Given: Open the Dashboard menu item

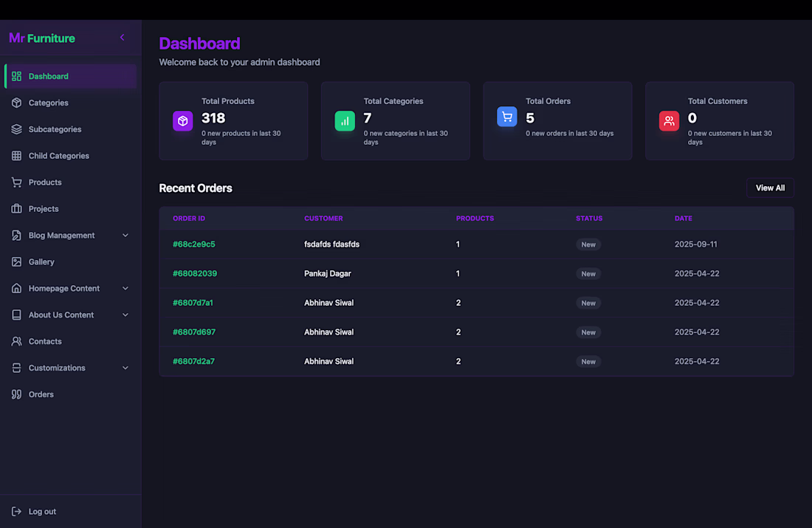Looking at the screenshot, I should 70,76.
